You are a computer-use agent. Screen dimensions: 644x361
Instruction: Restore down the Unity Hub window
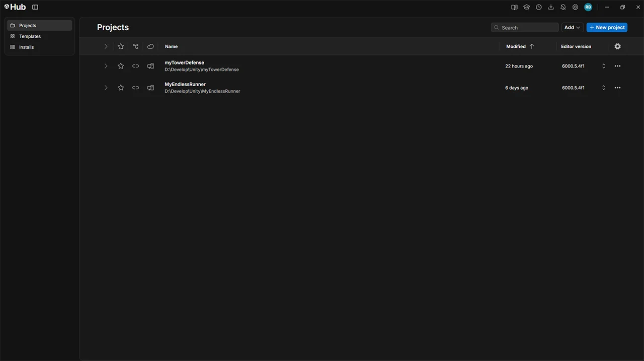click(x=622, y=7)
